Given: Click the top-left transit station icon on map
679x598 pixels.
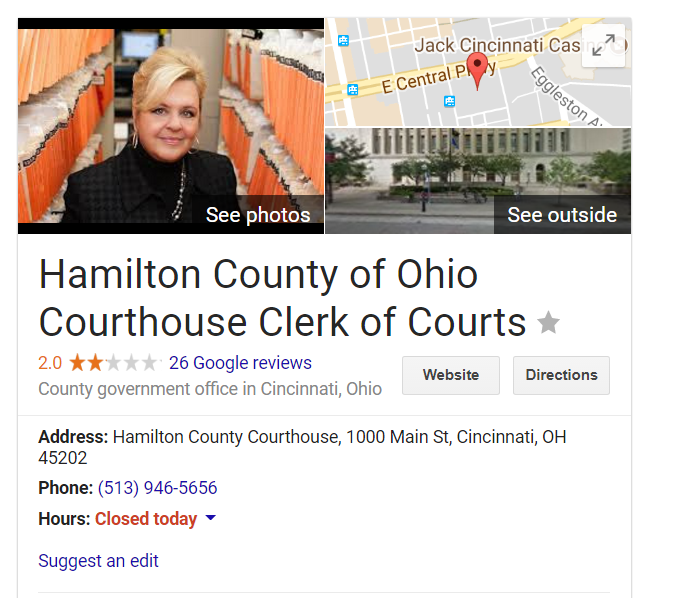Looking at the screenshot, I should click(x=343, y=41).
